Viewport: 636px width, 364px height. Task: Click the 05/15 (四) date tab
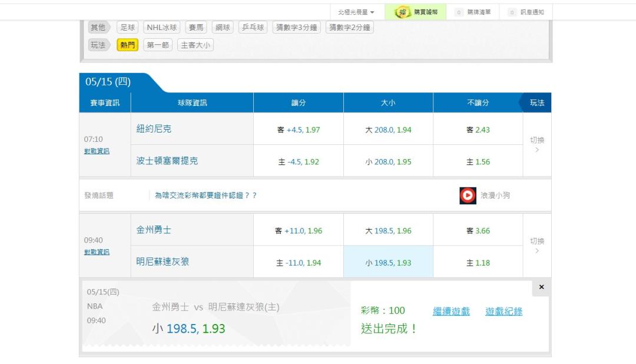(x=108, y=82)
